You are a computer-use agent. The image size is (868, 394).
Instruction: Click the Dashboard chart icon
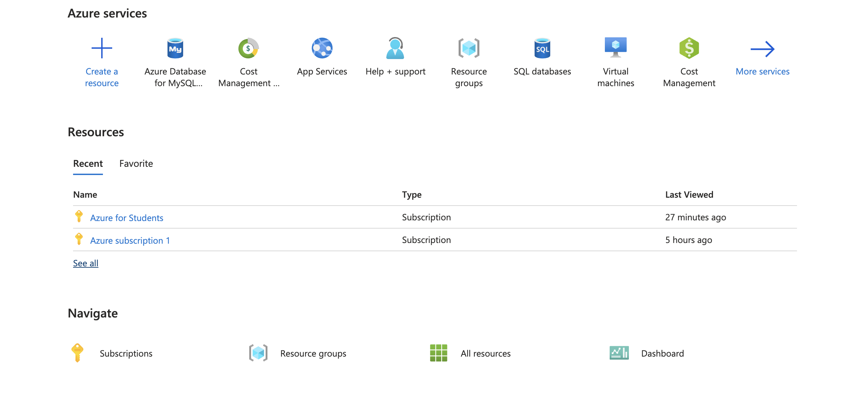point(619,353)
